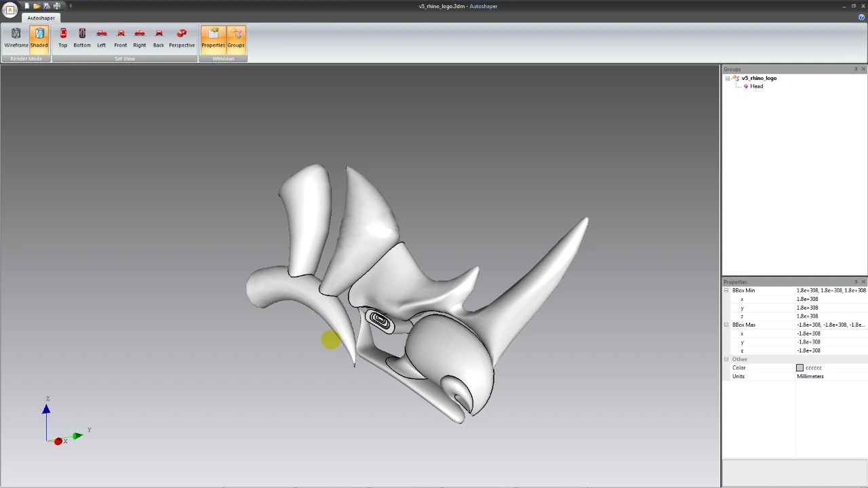The width and height of the screenshot is (868, 488).
Task: Click the z value under BBox Max
Action: click(x=831, y=350)
